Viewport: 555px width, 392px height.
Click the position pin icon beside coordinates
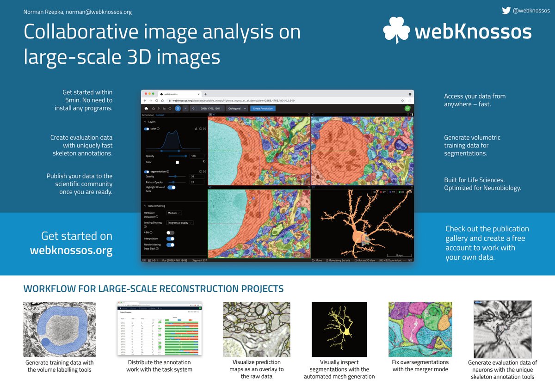pyautogui.click(x=193, y=109)
